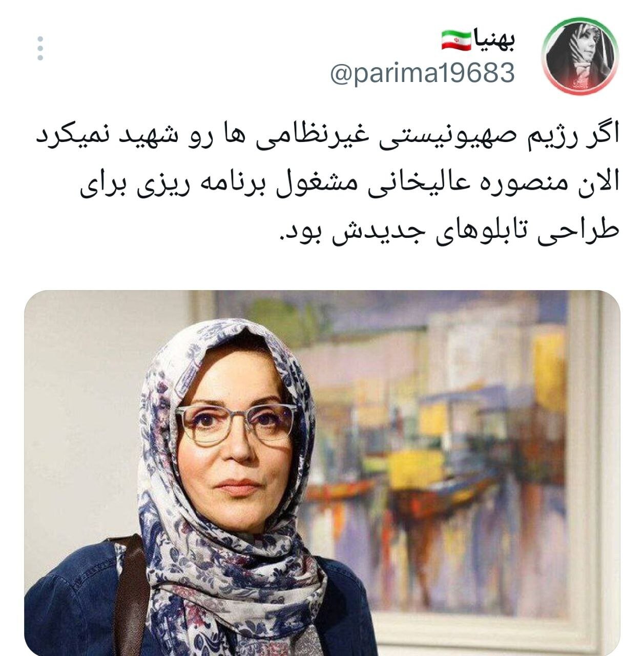Click the brown bag strap in the photo
Image resolution: width=644 pixels, height=656 pixels.
[131, 594]
